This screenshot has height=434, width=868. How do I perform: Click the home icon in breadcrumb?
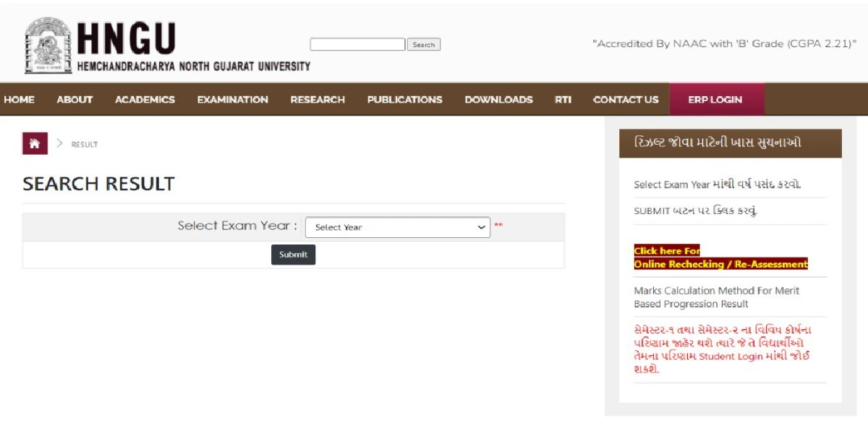point(35,144)
